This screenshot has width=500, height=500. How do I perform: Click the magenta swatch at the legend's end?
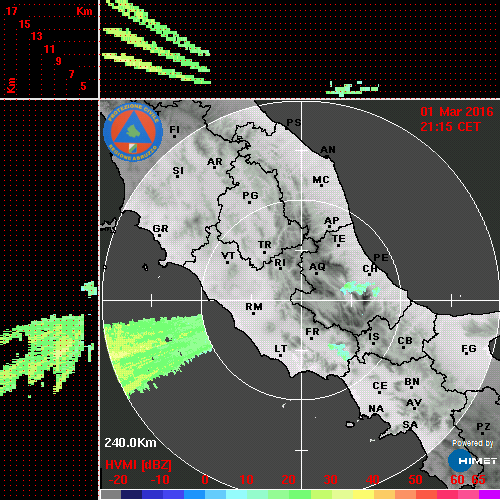tap(489, 494)
